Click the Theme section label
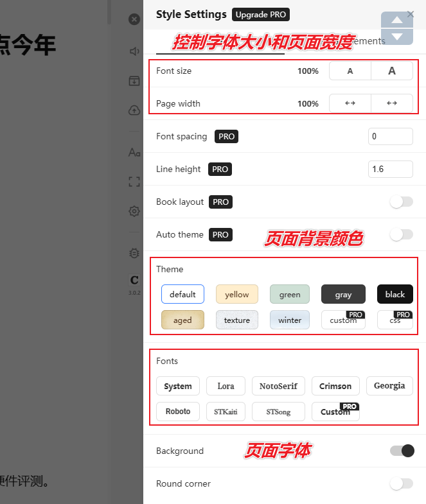 pos(170,269)
